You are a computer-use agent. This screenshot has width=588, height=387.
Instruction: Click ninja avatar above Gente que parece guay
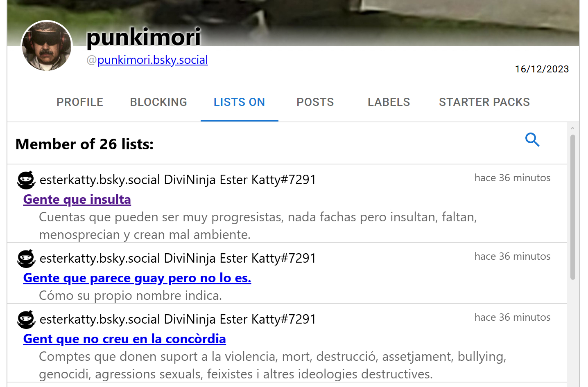26,259
